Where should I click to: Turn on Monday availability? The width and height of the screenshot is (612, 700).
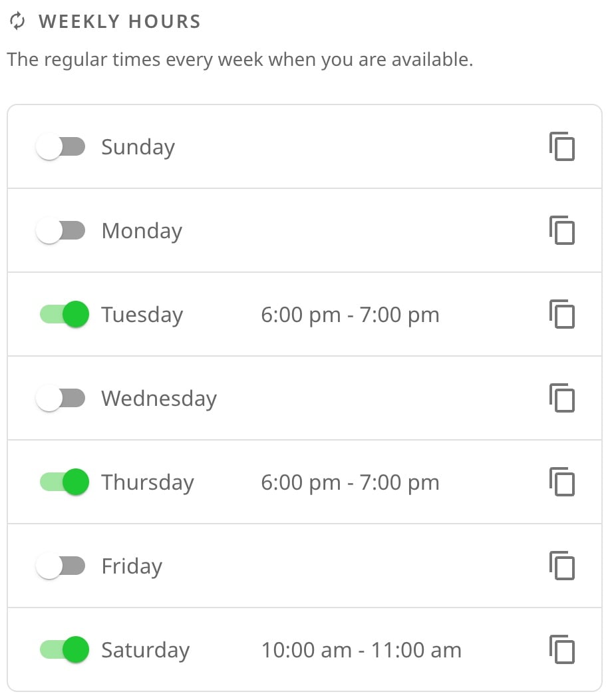click(x=61, y=230)
